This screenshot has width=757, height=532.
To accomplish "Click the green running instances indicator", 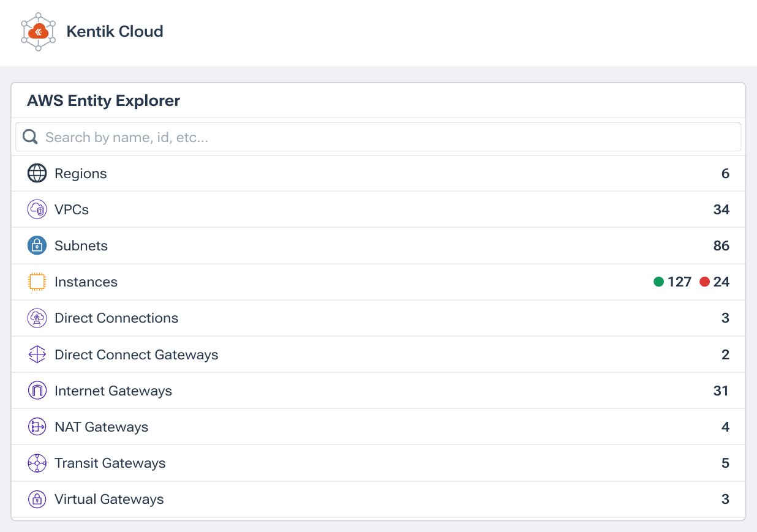I will [x=659, y=282].
